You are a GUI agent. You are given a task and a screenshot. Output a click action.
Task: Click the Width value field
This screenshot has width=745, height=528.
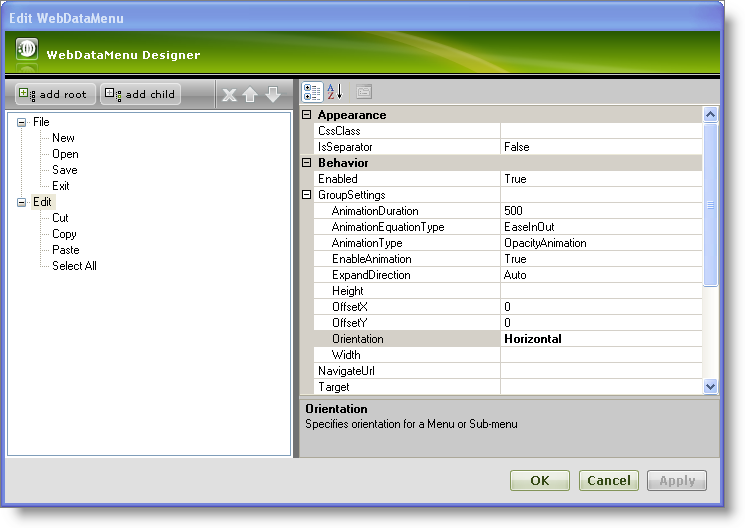click(601, 355)
